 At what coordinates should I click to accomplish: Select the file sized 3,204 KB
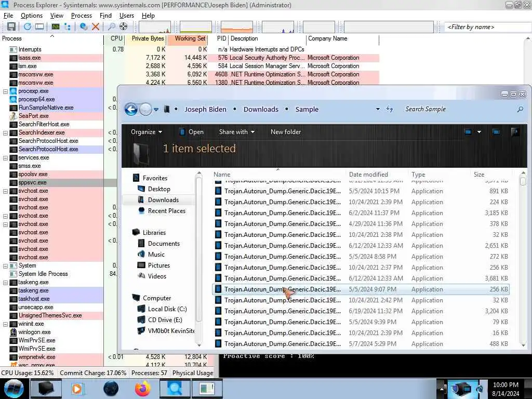coord(361,311)
